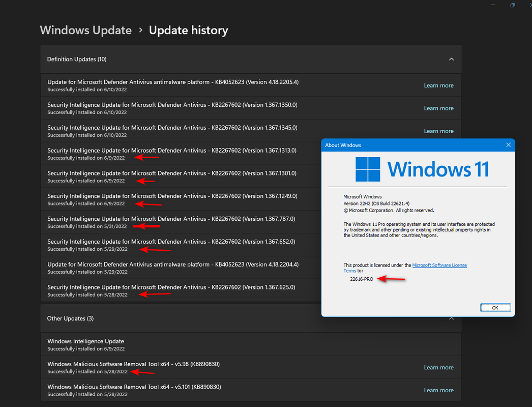
Task: Select the Definition Updates (10) header
Action: pos(251,59)
